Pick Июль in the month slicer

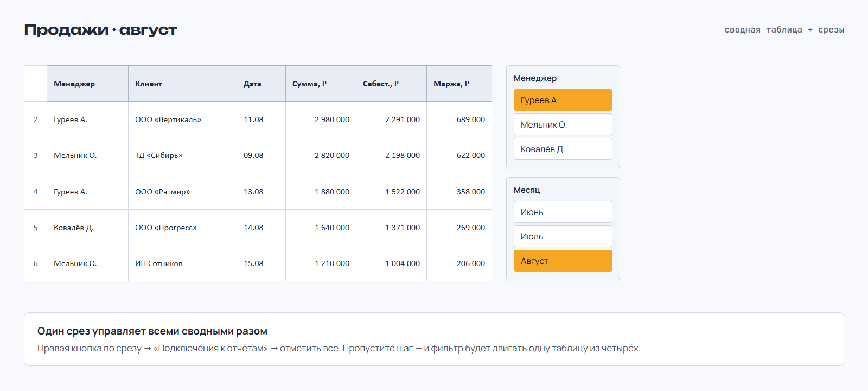[563, 236]
